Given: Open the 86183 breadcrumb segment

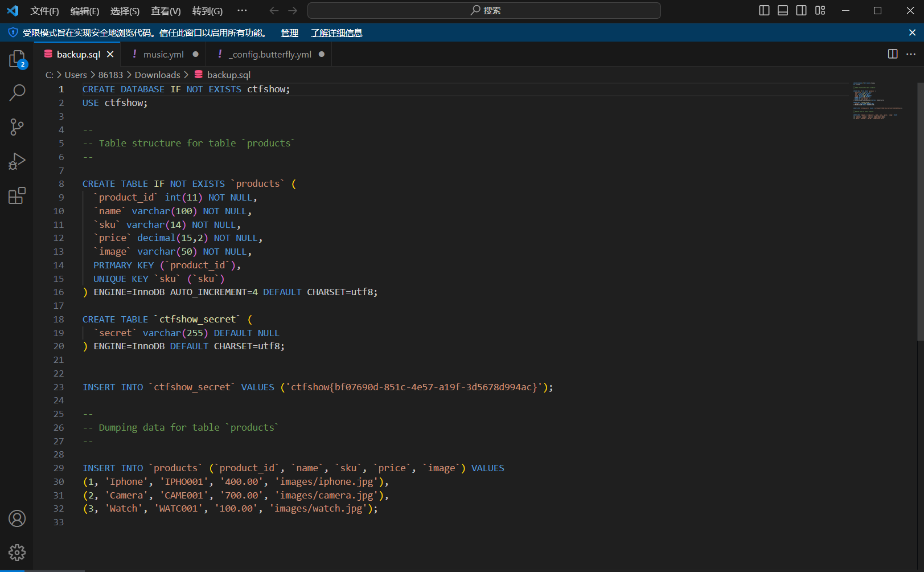Looking at the screenshot, I should [x=110, y=75].
